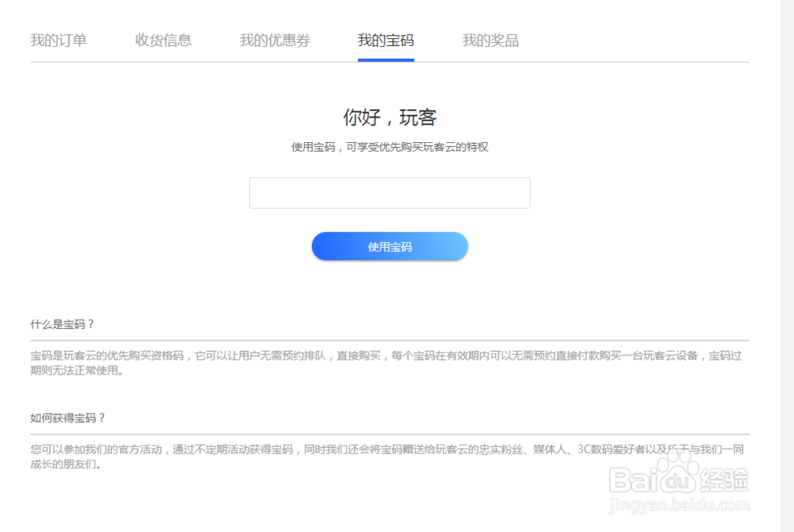Click the blue underline below 我的宝码
Image resolution: width=794 pixels, height=532 pixels.
click(x=386, y=59)
